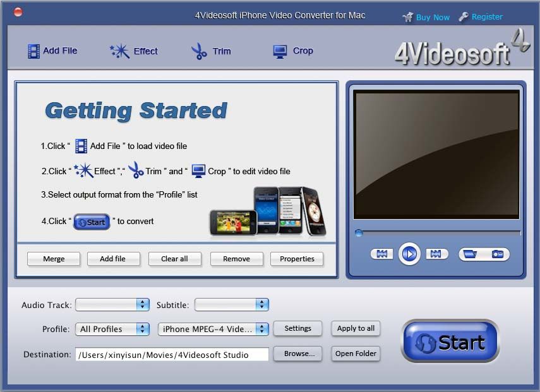Click the text "to load video file"
This screenshot has height=392, width=540.
pyautogui.click(x=157, y=146)
